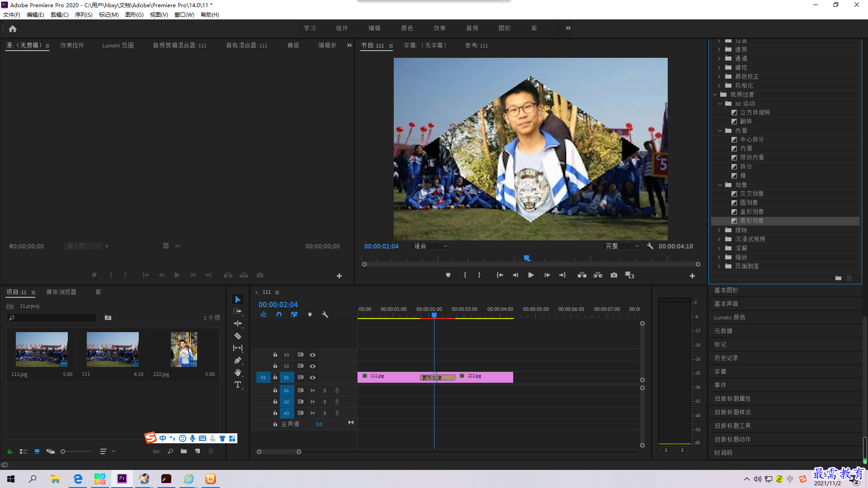Open playback resolution dropdown showing 完整
This screenshot has width=868, height=488.
coord(622,246)
